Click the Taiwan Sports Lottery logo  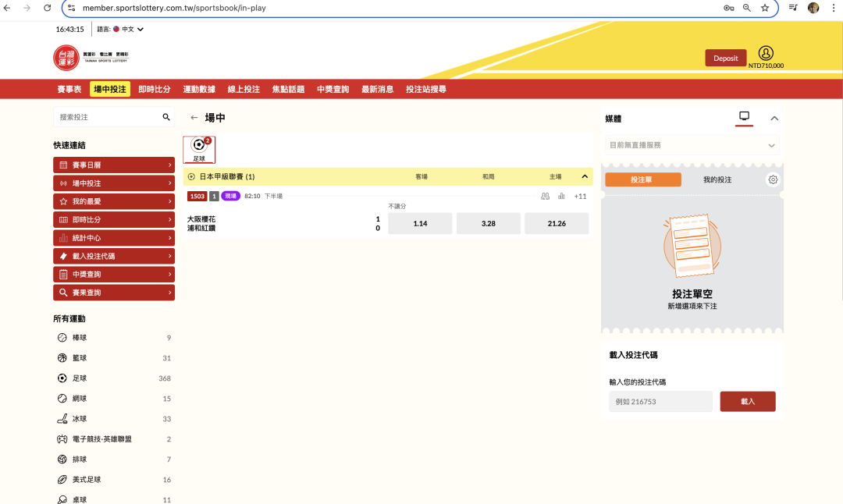click(91, 58)
